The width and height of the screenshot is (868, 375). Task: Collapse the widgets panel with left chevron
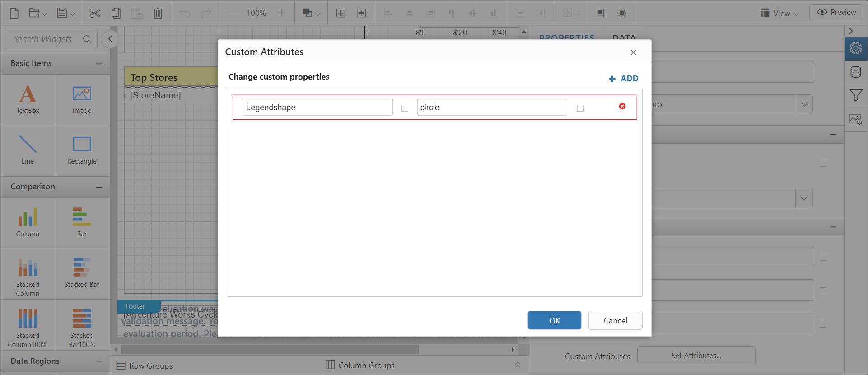pos(110,39)
